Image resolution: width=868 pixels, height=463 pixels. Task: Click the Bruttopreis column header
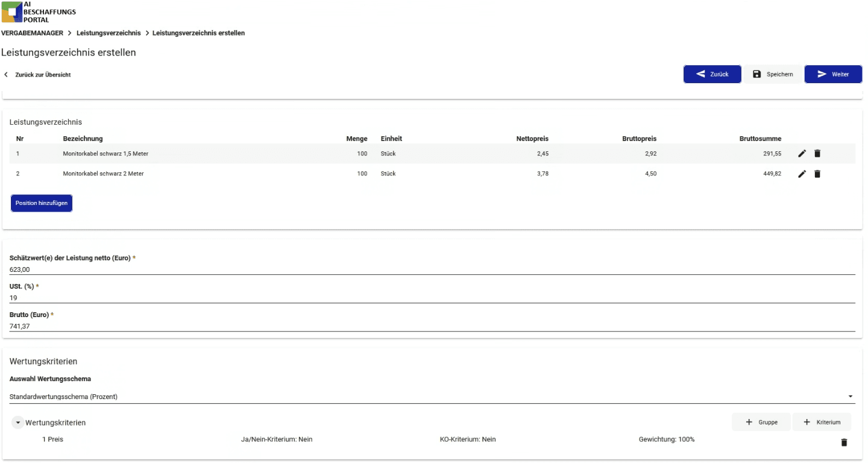coord(639,139)
